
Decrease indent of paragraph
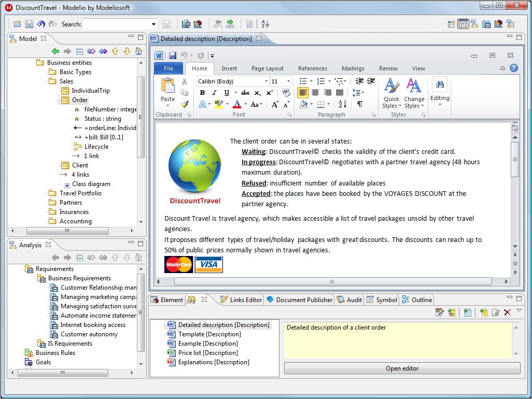pyautogui.click(x=359, y=81)
